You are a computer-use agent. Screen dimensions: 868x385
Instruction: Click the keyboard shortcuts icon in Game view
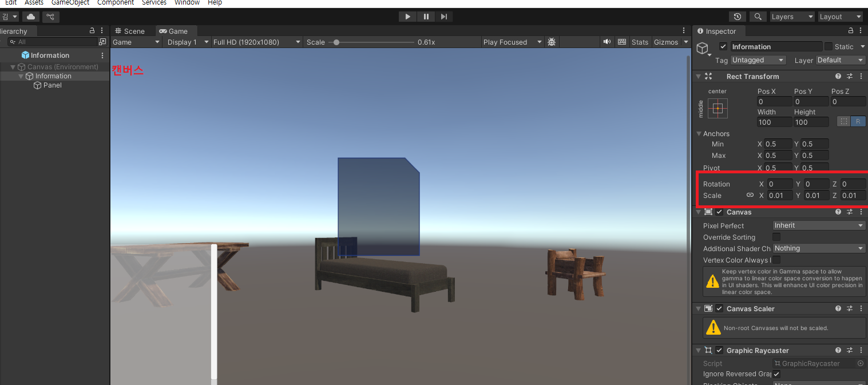[622, 42]
